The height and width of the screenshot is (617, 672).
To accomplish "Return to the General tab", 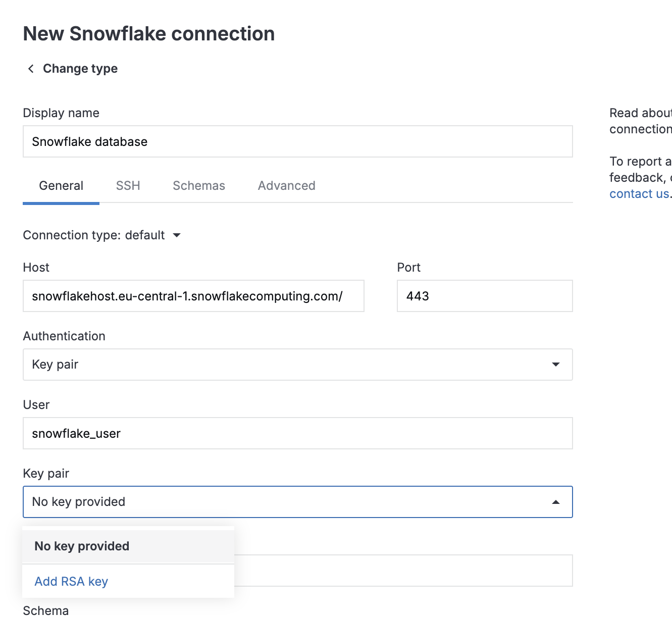I will tap(61, 186).
